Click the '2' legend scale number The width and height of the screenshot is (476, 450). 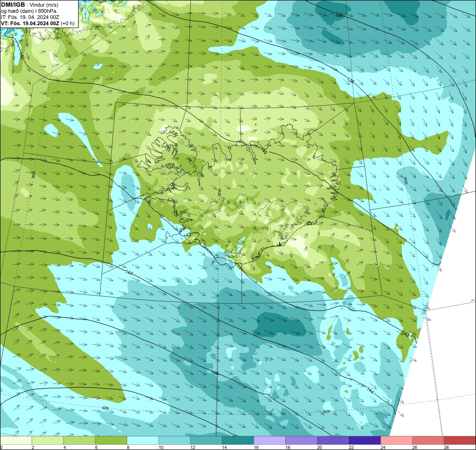tap(33, 447)
